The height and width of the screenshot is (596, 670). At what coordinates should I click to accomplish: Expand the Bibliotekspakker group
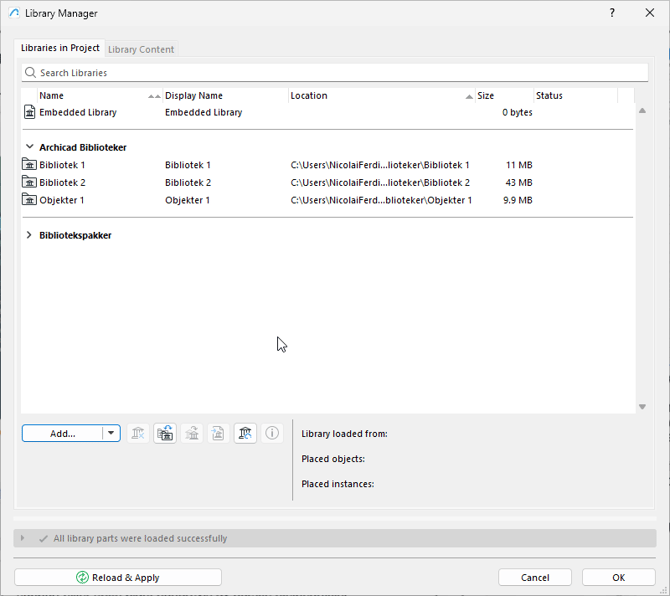point(30,236)
